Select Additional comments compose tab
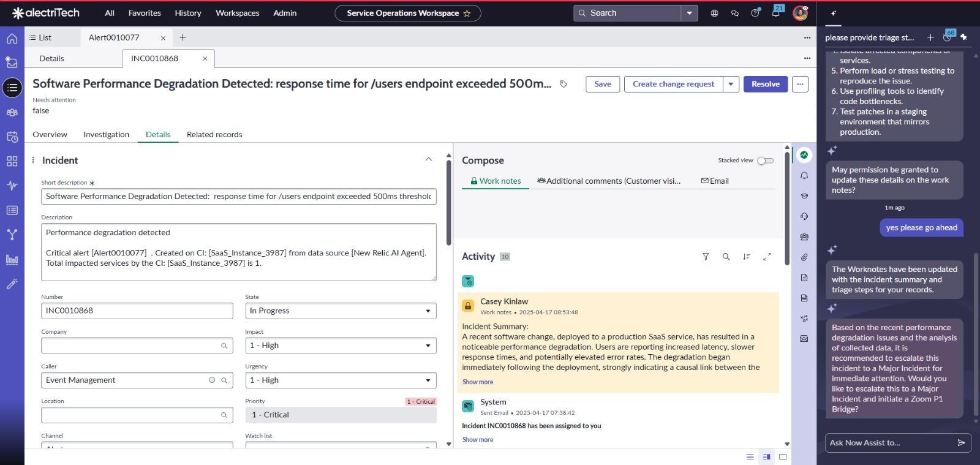 (609, 181)
